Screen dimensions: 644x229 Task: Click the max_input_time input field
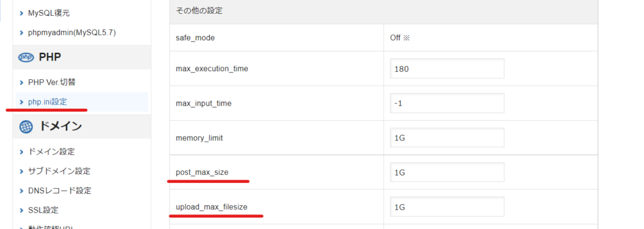[447, 103]
